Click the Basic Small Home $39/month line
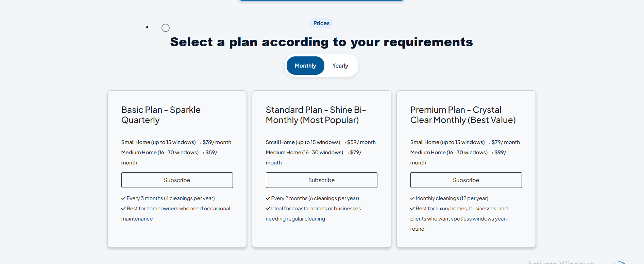Screen dimensions: 644x264 (176, 142)
